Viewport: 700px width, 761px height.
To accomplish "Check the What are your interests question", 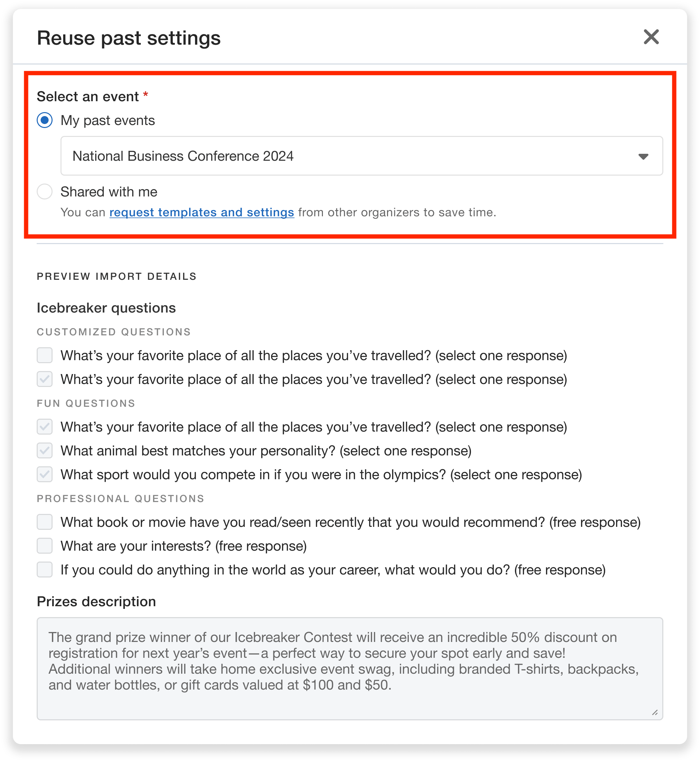I will (45, 546).
